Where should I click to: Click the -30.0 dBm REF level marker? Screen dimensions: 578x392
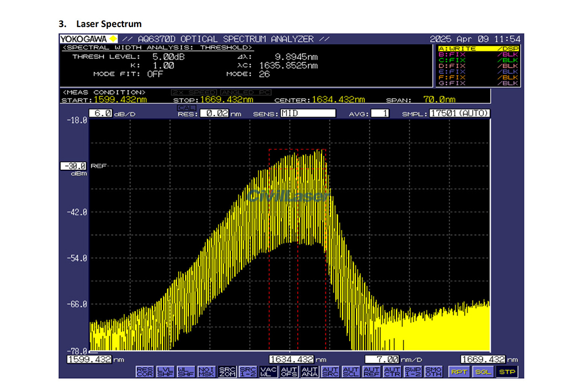pos(74,166)
